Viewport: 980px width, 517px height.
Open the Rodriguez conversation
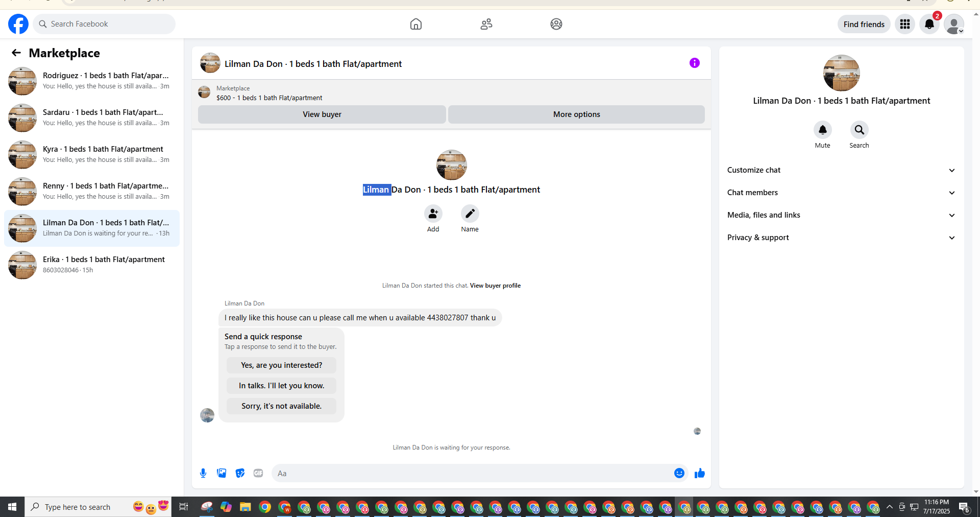pyautogui.click(x=92, y=81)
